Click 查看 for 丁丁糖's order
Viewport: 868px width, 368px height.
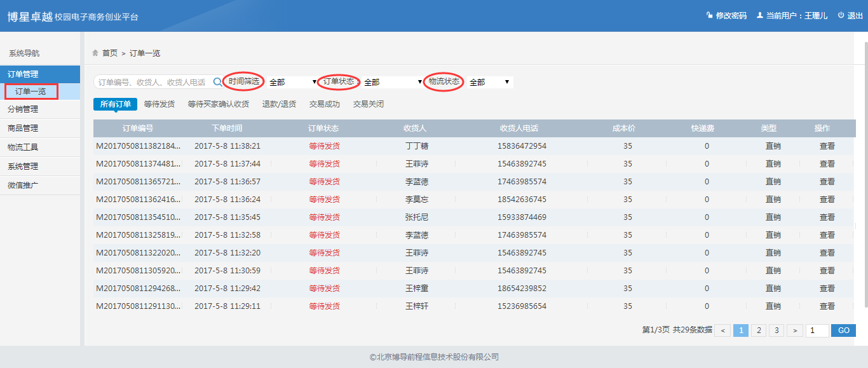(x=827, y=146)
